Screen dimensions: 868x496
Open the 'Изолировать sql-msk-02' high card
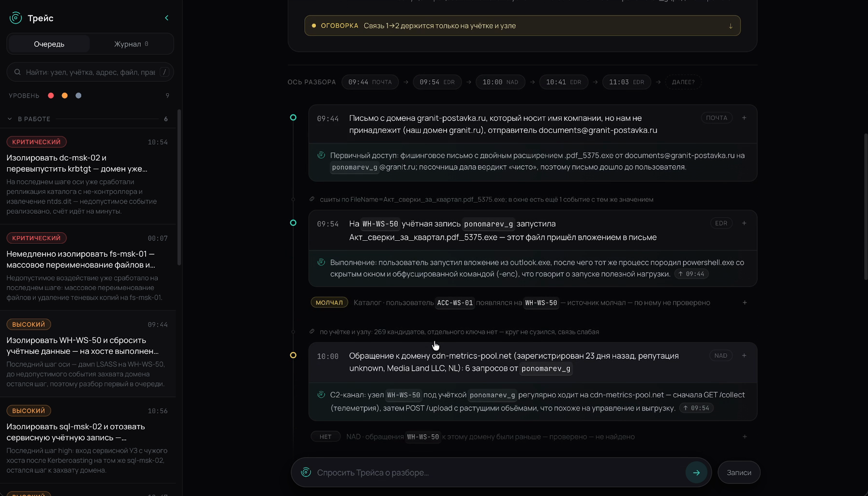(88, 440)
